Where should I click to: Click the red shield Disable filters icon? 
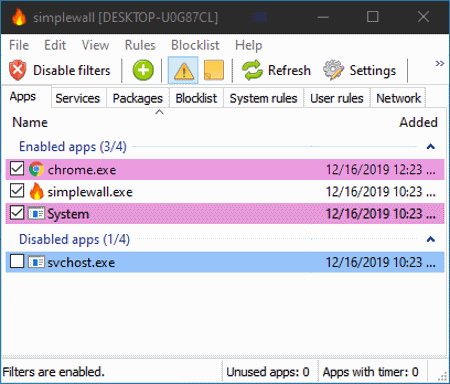tap(18, 70)
